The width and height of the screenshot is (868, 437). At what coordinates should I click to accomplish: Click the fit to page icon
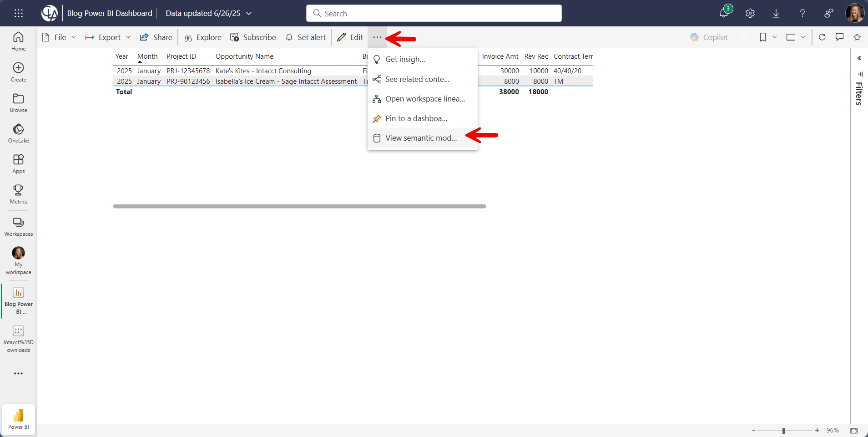tap(854, 430)
